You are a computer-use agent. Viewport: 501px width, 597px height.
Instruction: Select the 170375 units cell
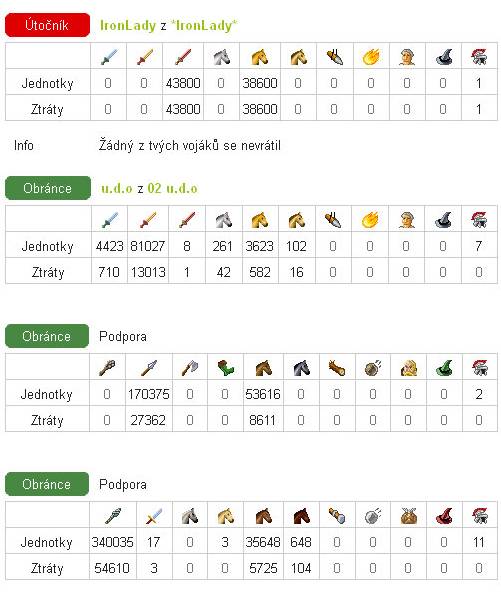148,393
